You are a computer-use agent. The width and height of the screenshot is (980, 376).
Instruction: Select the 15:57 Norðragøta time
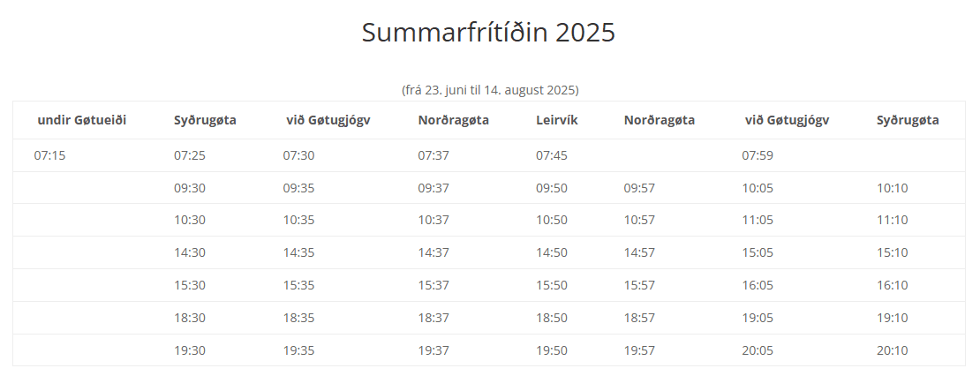tap(639, 285)
